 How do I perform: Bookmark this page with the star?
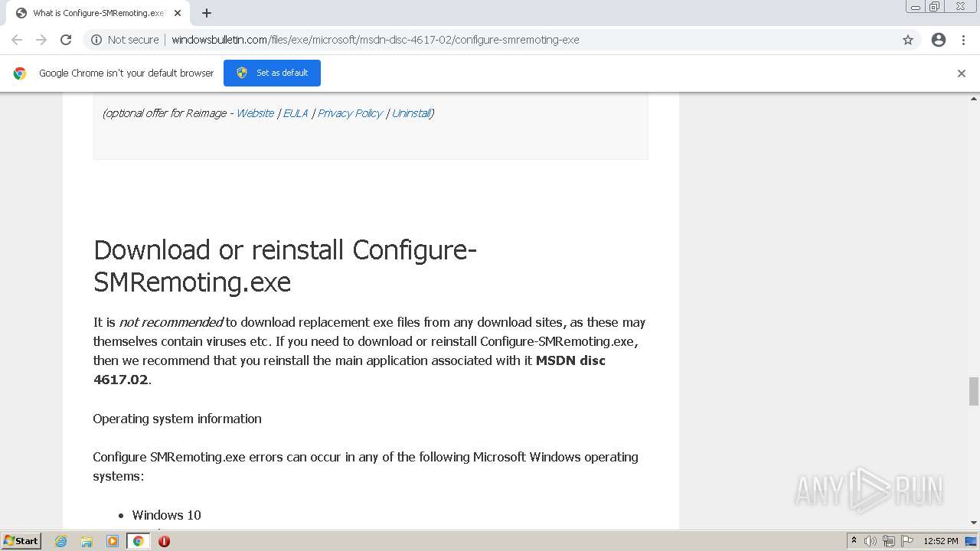(908, 40)
